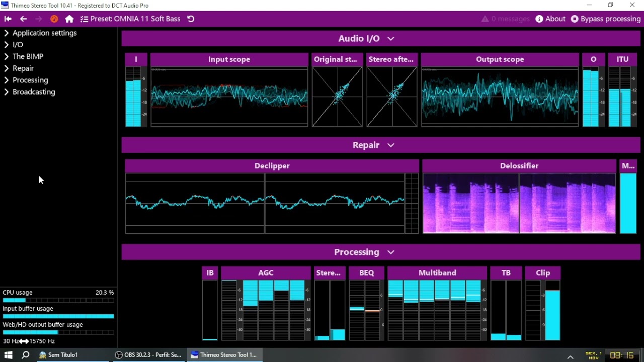Viewport: 644px width, 362px height.
Task: Click the Input buffer usage bar
Action: [x=58, y=316]
